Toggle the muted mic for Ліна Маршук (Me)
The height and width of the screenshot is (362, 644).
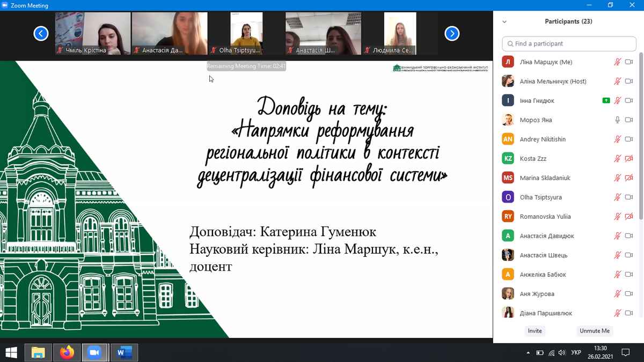coord(617,62)
